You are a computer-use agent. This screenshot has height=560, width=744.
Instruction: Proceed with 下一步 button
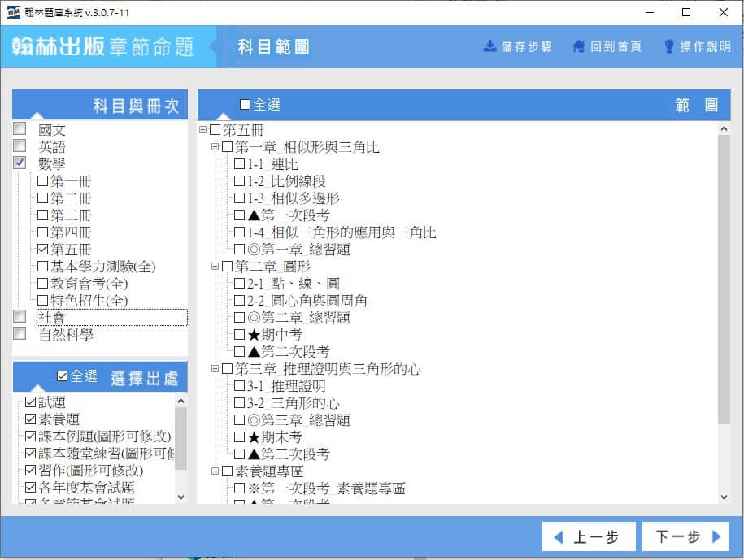(x=685, y=536)
